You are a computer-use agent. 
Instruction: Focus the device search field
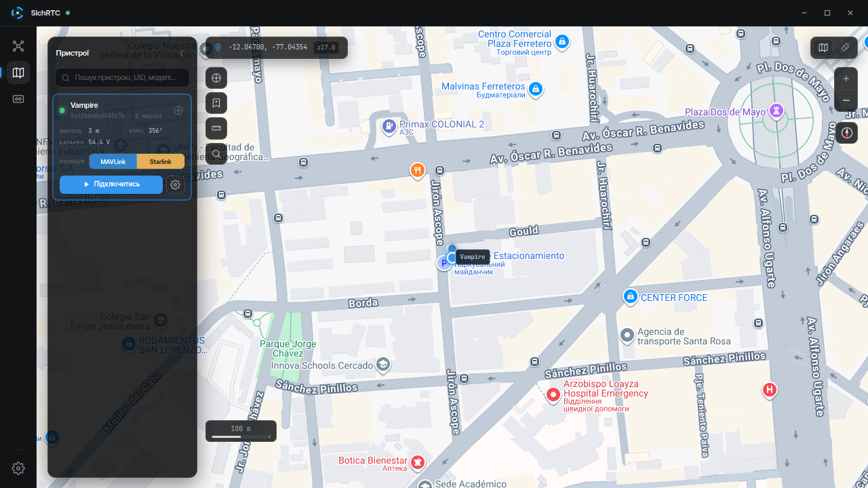[122, 78]
